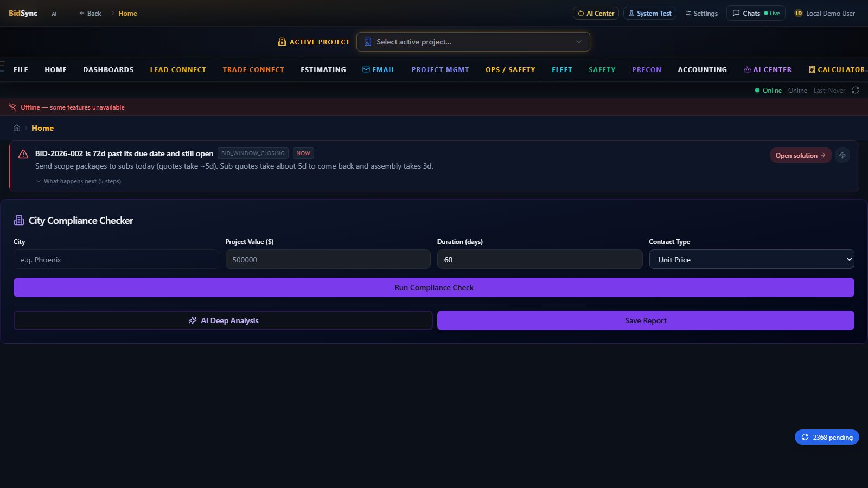Open the Contract Type dropdown

tap(751, 259)
